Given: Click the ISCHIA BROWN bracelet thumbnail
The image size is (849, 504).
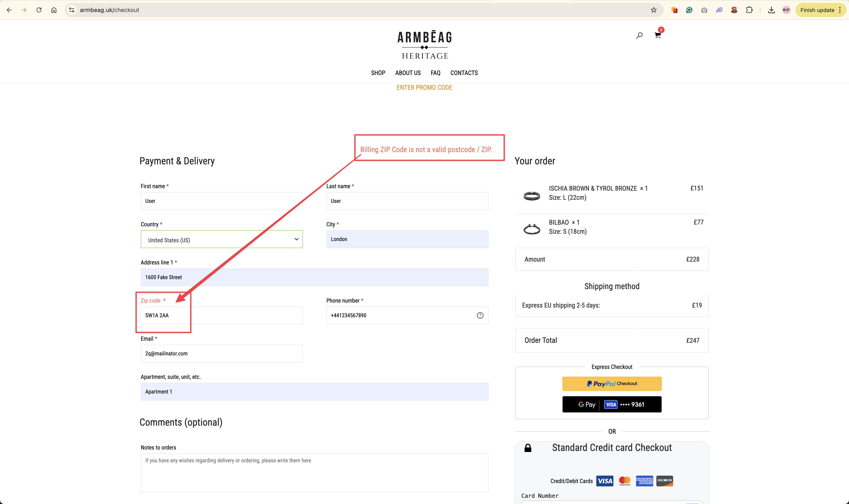Looking at the screenshot, I should [531, 196].
